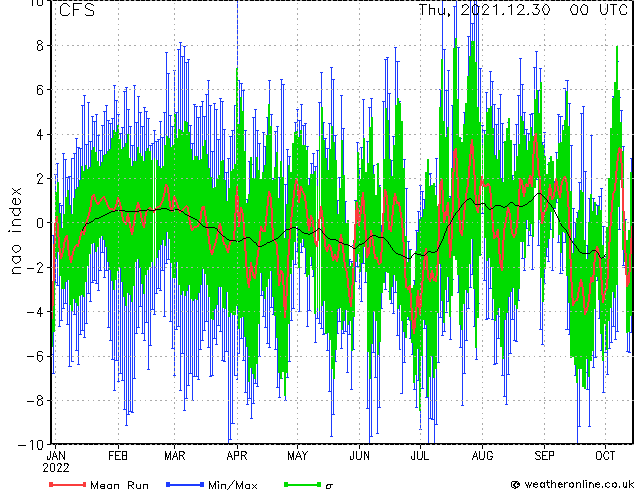Click the FEB month axis label
The height and width of the screenshot is (490, 634).
click(118, 456)
